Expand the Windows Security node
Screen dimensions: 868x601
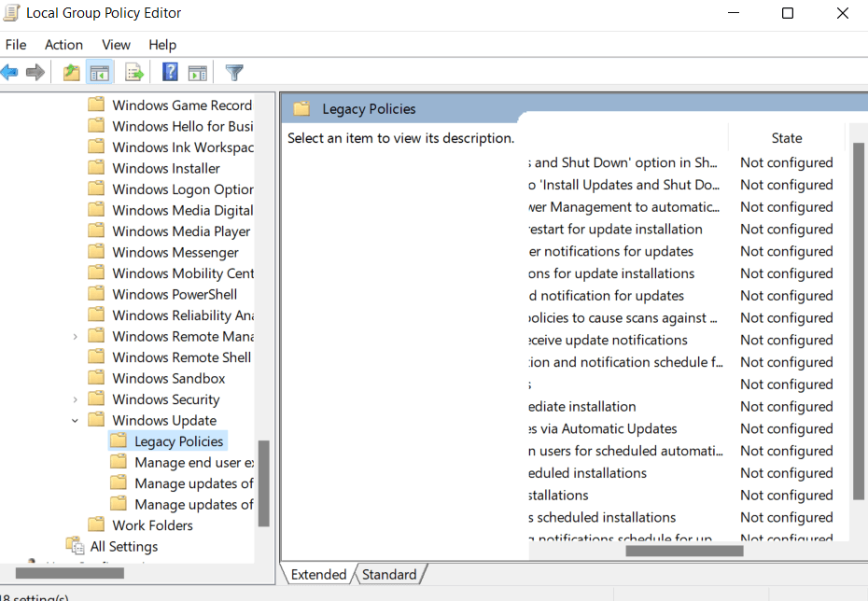(75, 398)
